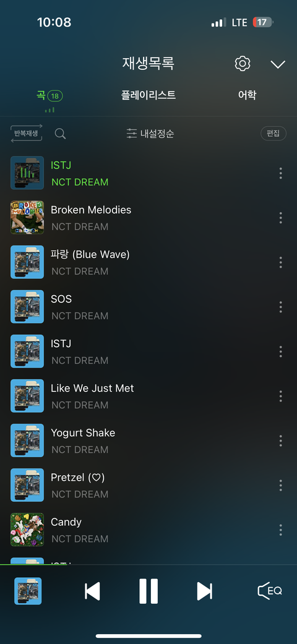The width and height of the screenshot is (297, 644).
Task: Toggle the 반복재생 repeat button
Action: click(x=26, y=133)
